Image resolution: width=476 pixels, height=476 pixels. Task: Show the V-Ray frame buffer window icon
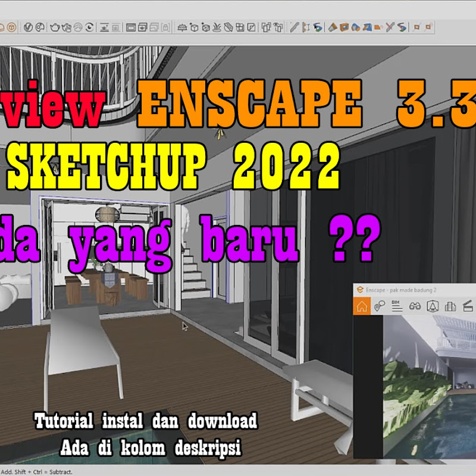(131, 28)
